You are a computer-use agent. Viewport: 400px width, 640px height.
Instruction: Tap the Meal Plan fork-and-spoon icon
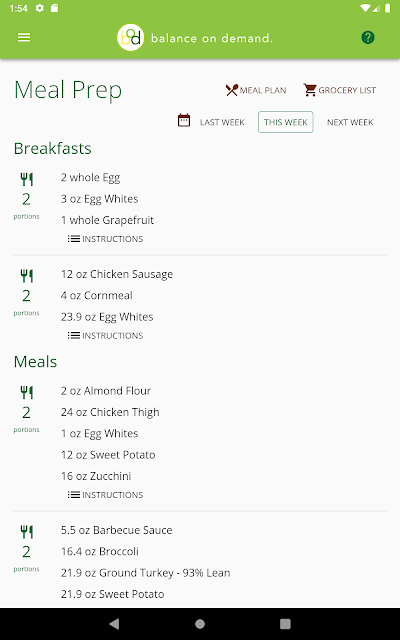(x=231, y=90)
